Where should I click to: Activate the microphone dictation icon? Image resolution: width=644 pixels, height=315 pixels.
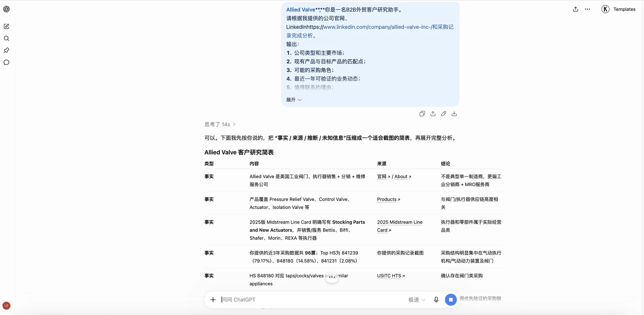click(436, 300)
